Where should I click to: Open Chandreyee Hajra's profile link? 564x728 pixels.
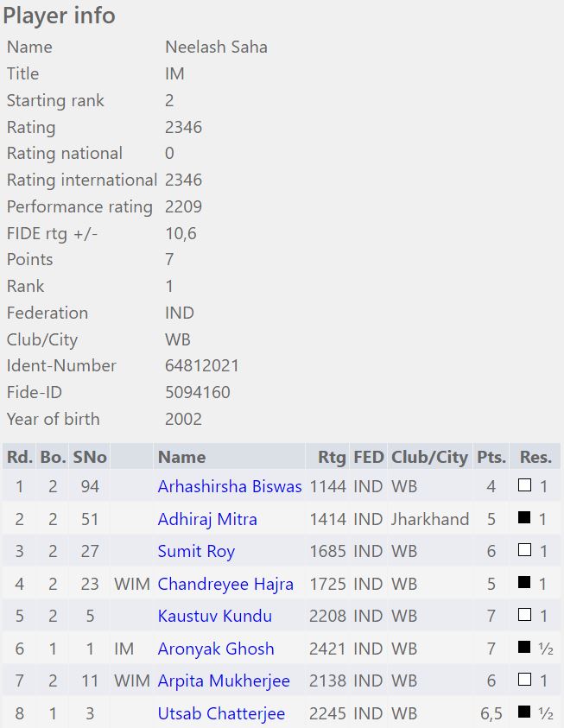(225, 584)
